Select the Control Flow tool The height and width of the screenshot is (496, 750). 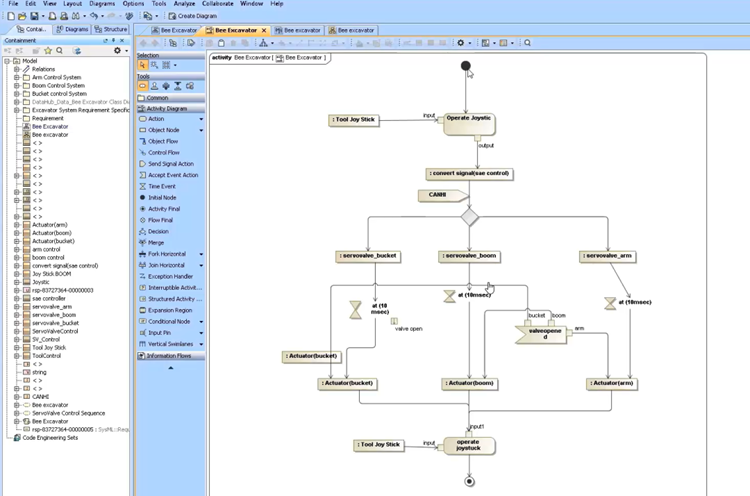pos(163,152)
